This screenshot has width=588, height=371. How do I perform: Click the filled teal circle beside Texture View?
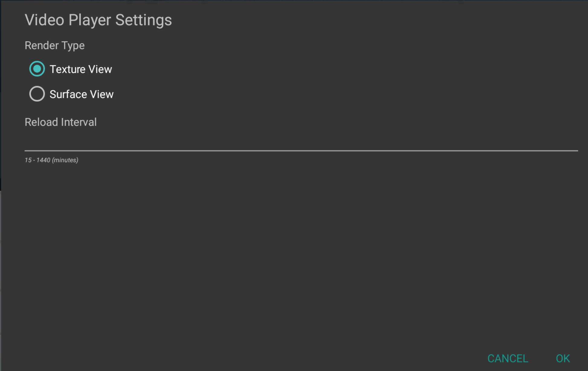coord(37,69)
